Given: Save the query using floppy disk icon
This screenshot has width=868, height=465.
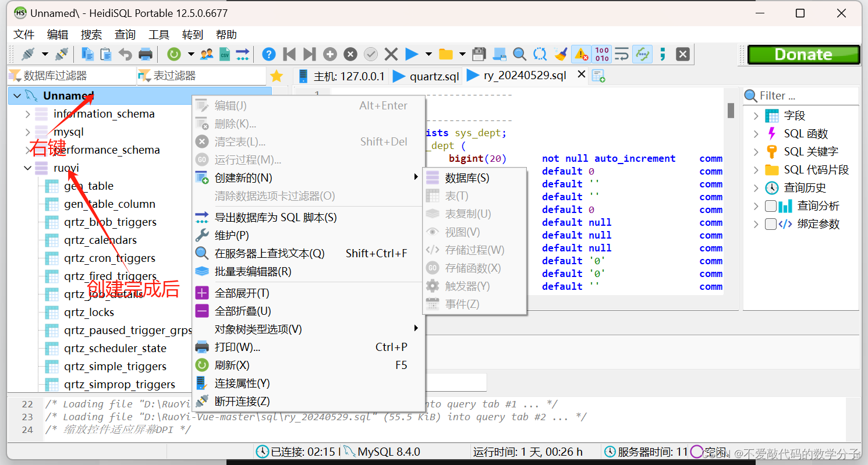Looking at the screenshot, I should (x=479, y=54).
